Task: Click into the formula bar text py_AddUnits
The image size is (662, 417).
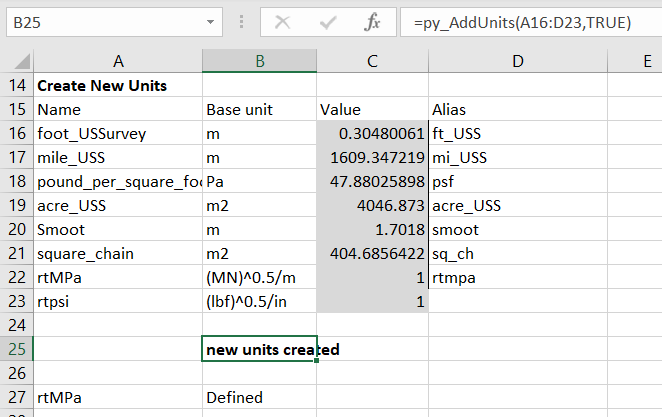Action: coord(520,22)
